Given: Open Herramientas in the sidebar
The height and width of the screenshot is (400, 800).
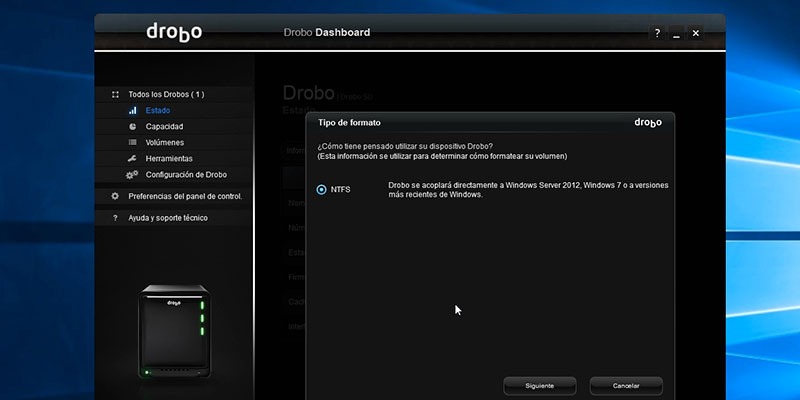Looking at the screenshot, I should [169, 159].
